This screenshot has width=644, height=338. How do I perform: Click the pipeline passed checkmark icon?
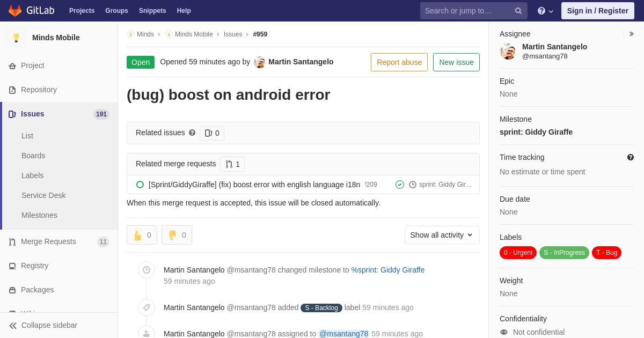click(400, 185)
